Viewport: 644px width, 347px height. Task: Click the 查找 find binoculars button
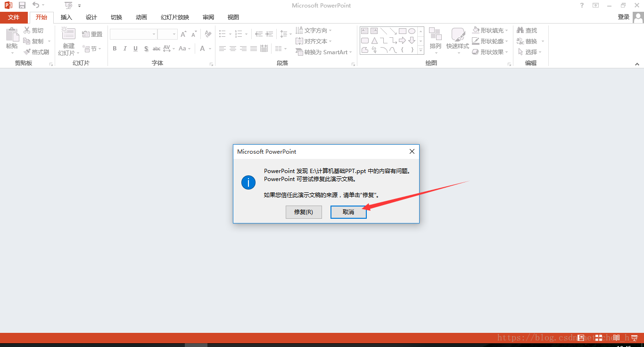click(527, 30)
